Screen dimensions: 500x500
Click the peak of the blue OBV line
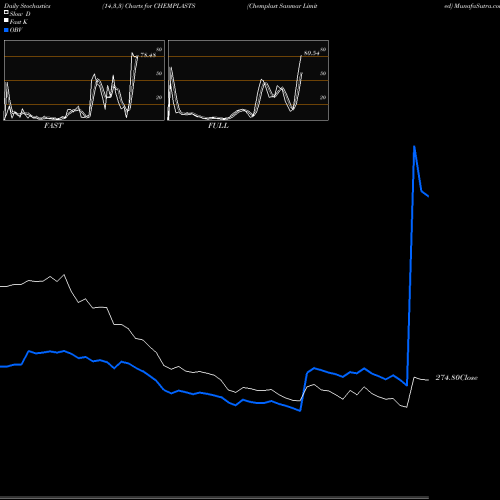pos(414,146)
